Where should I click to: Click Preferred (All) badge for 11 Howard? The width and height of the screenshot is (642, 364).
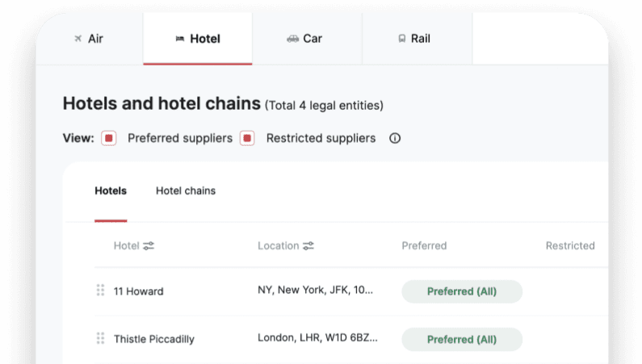coord(462,291)
